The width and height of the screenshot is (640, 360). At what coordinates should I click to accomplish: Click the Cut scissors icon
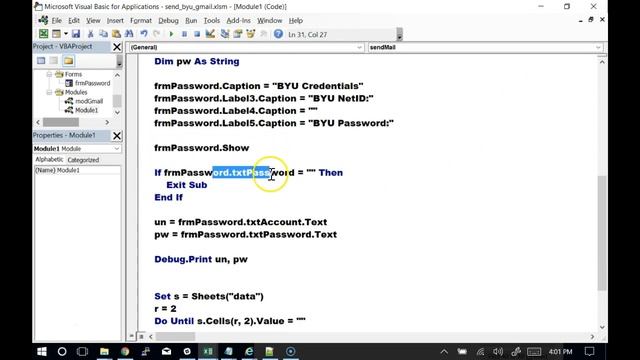(91, 34)
